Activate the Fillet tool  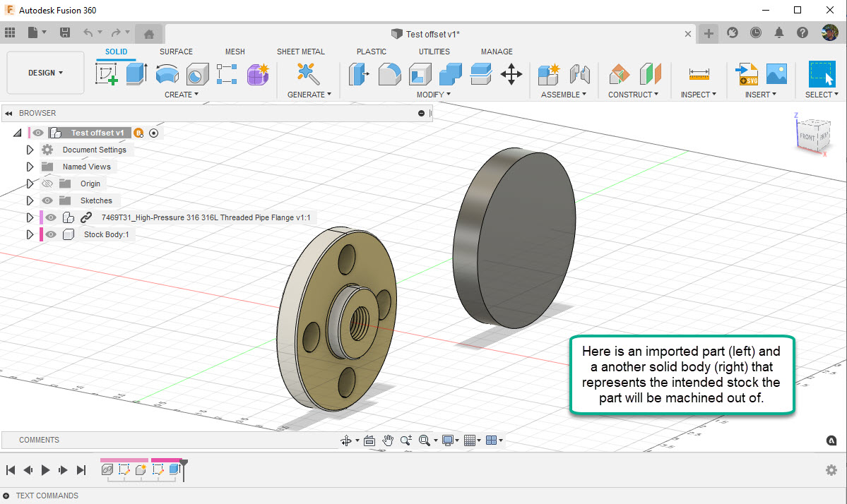390,73
